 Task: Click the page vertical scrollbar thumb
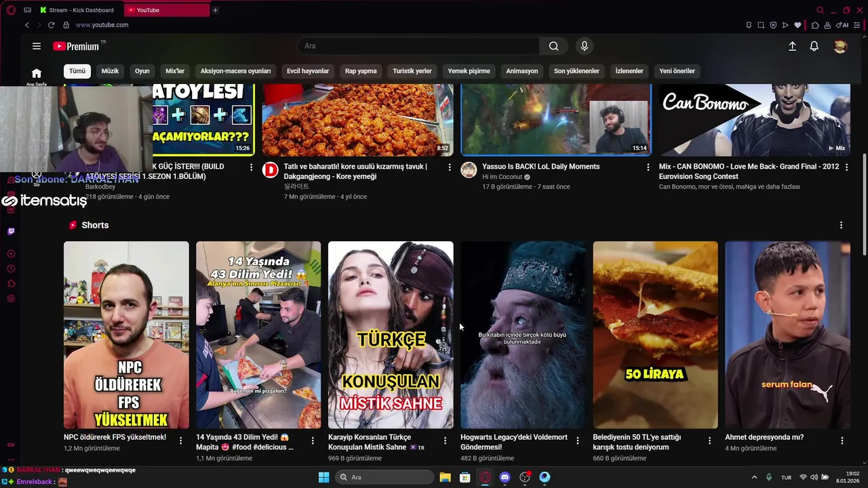[864, 205]
